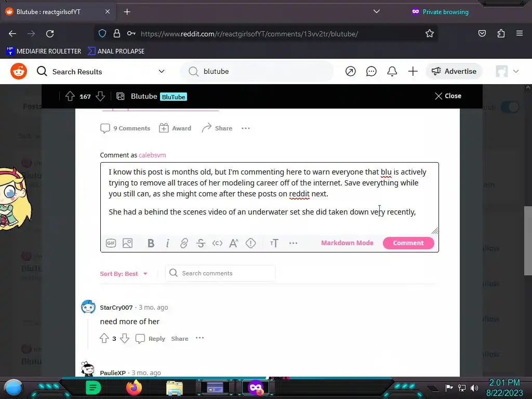Image resolution: width=532 pixels, height=399 pixels.
Task: Switch to the Blutube : reactgirlsofYT tab
Action: [58, 12]
